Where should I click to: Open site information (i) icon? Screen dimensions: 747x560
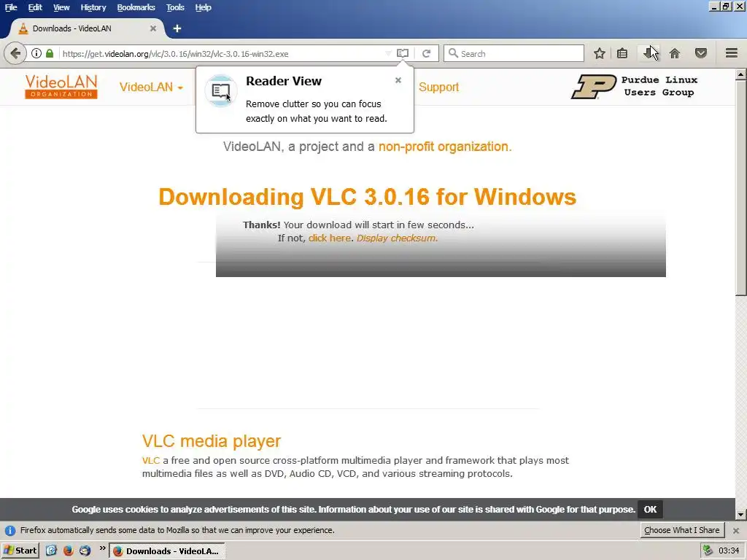(36, 53)
